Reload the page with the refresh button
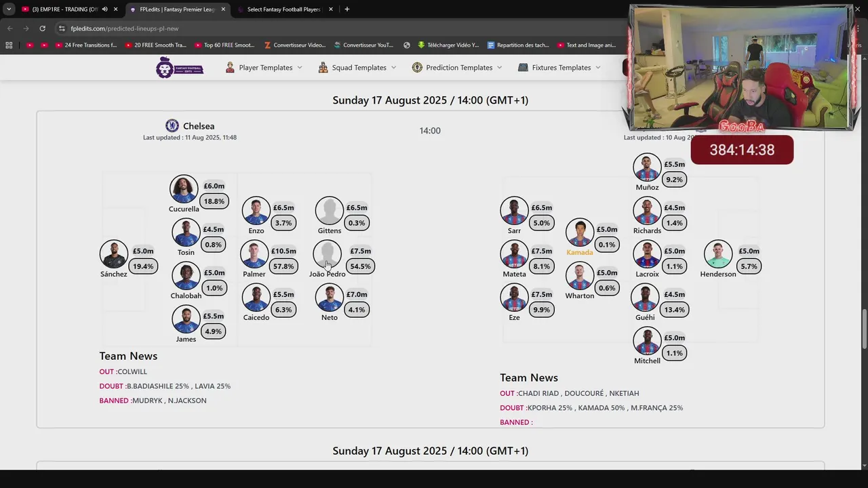Image resolution: width=868 pixels, height=488 pixels. click(42, 28)
